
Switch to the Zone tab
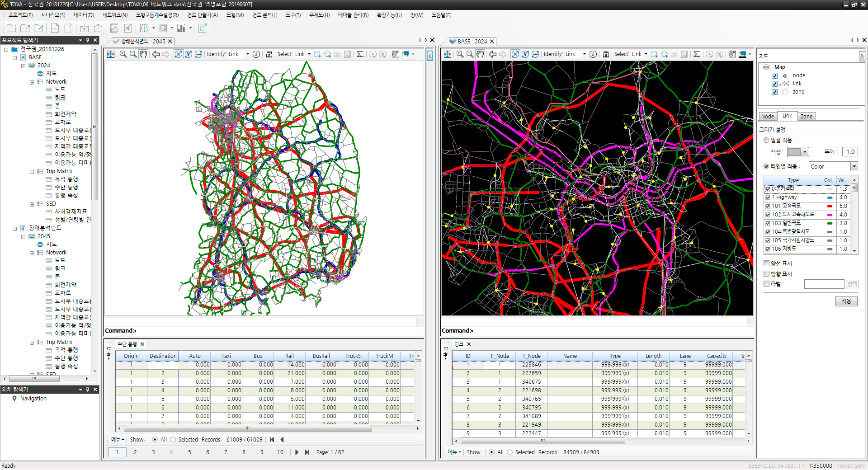(806, 117)
